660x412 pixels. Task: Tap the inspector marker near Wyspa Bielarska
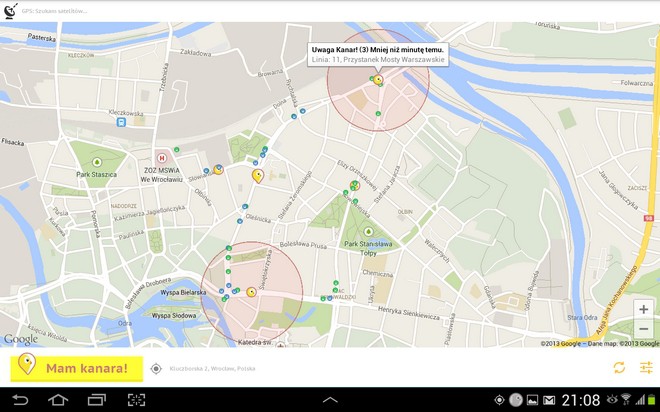(x=252, y=293)
